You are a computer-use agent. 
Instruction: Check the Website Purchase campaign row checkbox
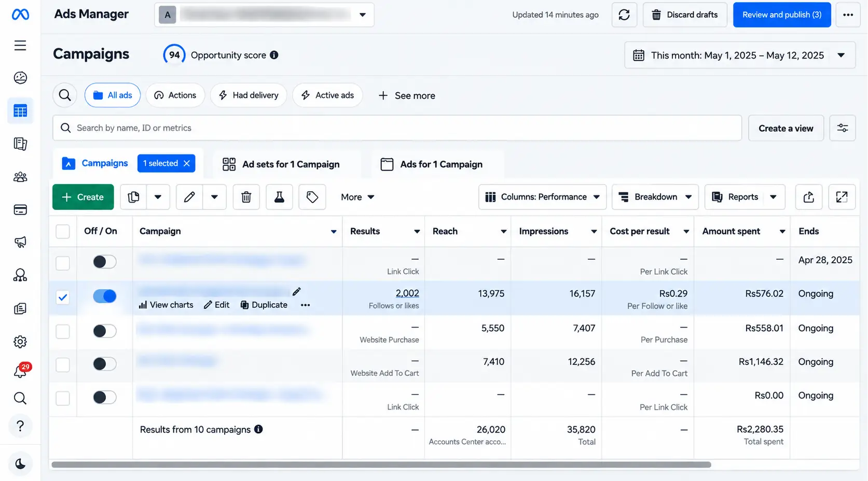coord(63,331)
